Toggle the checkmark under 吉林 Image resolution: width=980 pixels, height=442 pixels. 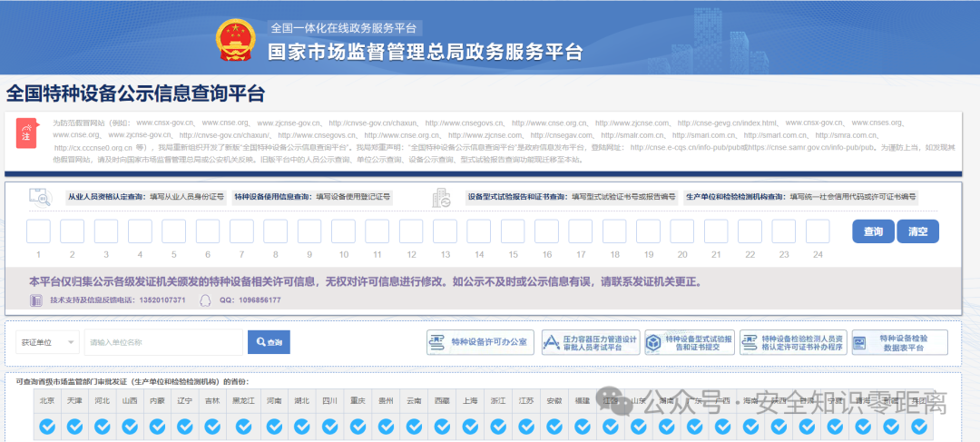tap(211, 427)
